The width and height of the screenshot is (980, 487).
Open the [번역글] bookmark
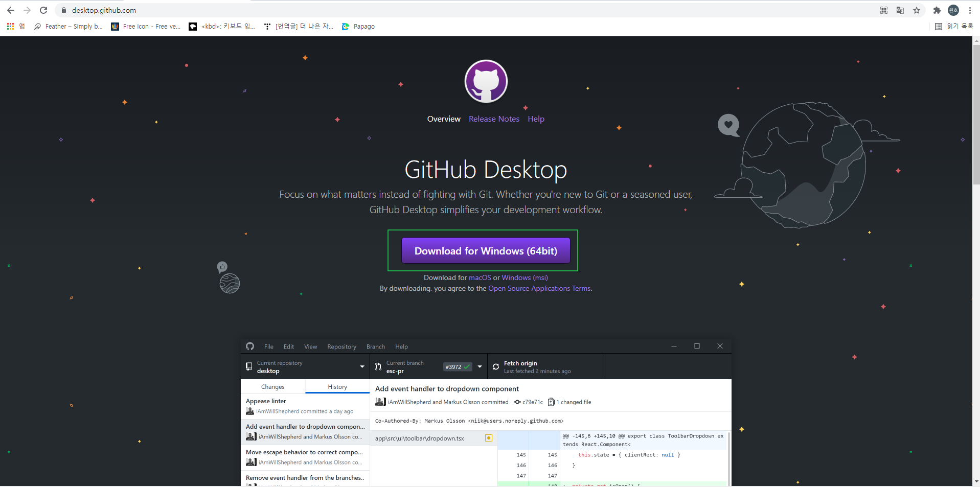coord(299,27)
